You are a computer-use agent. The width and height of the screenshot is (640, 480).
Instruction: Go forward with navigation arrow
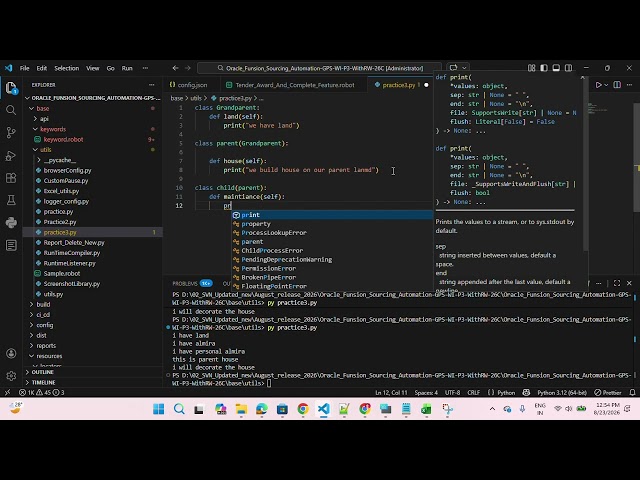pos(188,68)
